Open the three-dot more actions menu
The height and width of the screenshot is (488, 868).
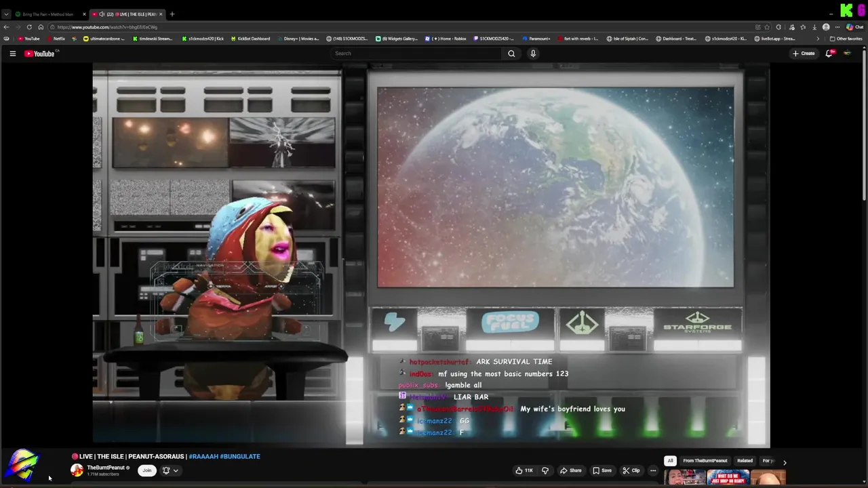pos(653,470)
